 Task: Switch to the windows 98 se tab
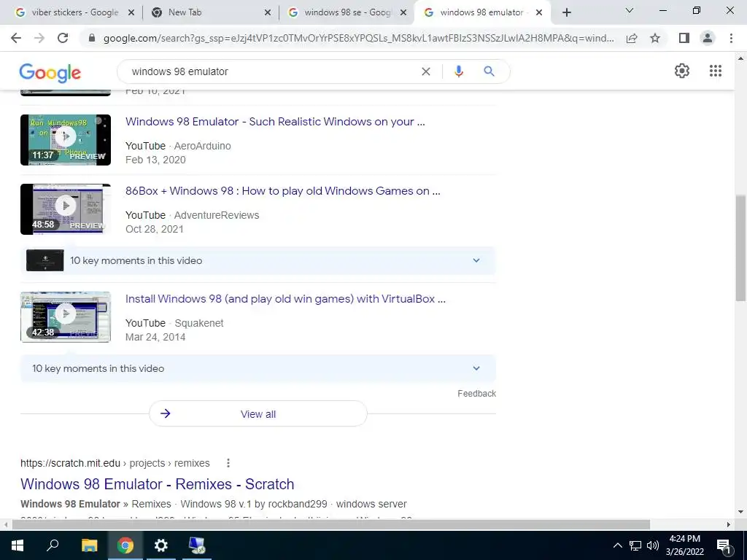(347, 12)
